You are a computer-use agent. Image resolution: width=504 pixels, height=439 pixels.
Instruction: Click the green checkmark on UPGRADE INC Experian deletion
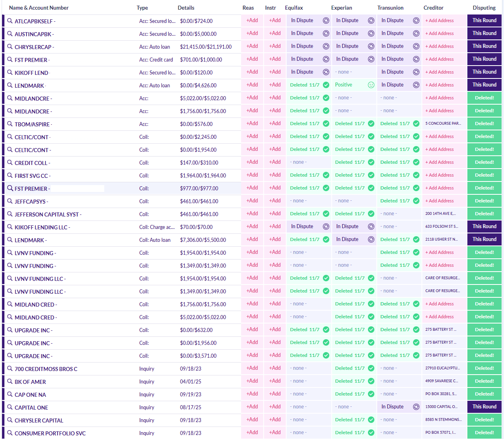tap(371, 330)
